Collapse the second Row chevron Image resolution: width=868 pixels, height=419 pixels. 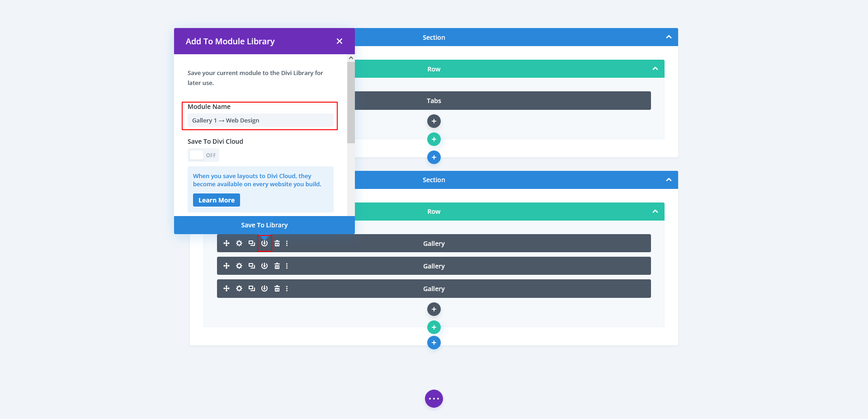655,212
